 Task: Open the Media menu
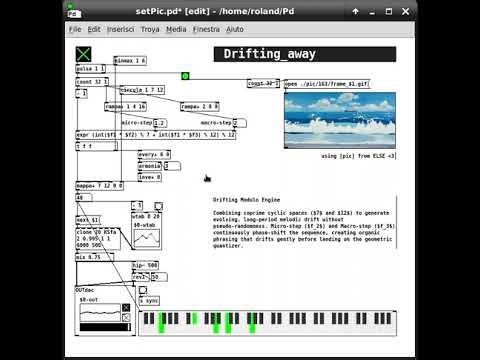(176, 29)
